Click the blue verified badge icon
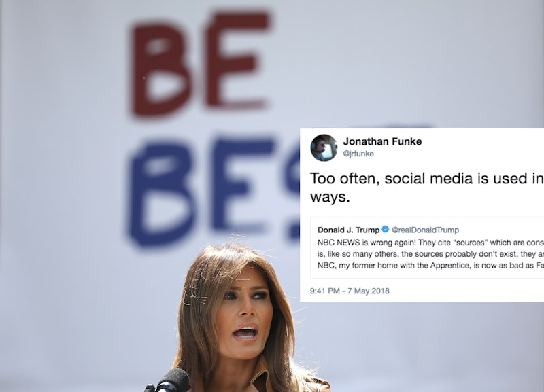 (x=385, y=230)
